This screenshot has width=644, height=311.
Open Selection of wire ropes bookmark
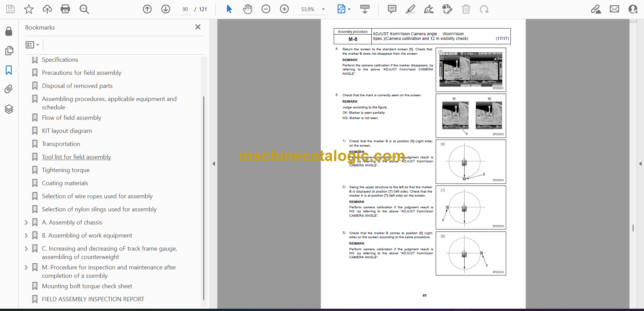click(x=97, y=196)
